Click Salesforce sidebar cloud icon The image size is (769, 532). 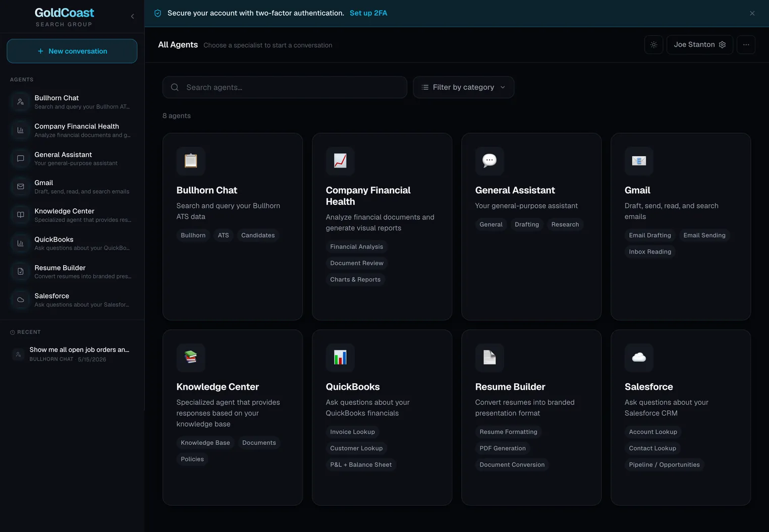point(21,300)
